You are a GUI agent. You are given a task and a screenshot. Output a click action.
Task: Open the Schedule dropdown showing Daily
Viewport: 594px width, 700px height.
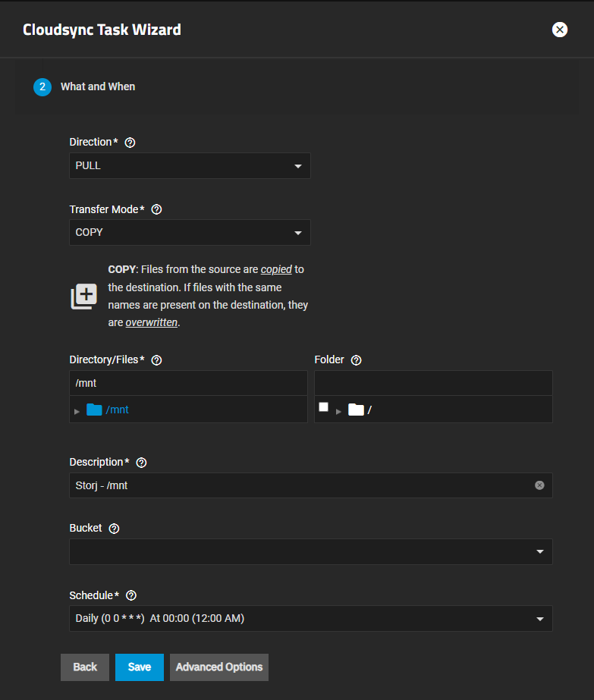pyautogui.click(x=310, y=619)
